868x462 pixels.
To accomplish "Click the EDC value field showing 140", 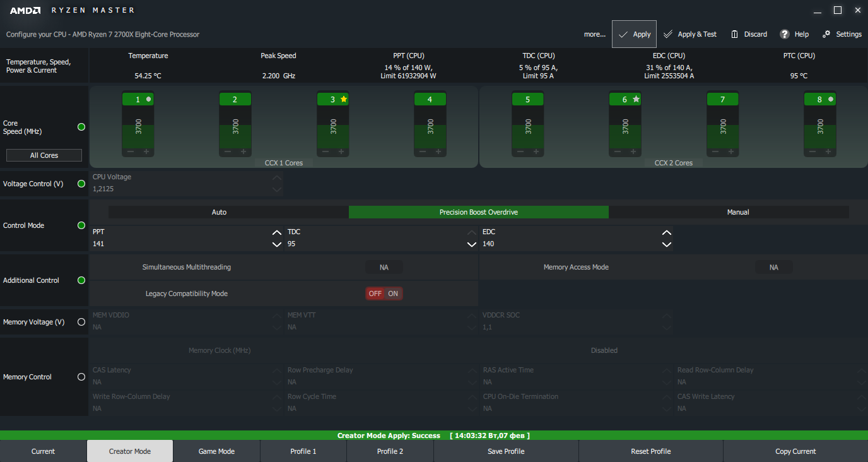I will click(x=570, y=244).
